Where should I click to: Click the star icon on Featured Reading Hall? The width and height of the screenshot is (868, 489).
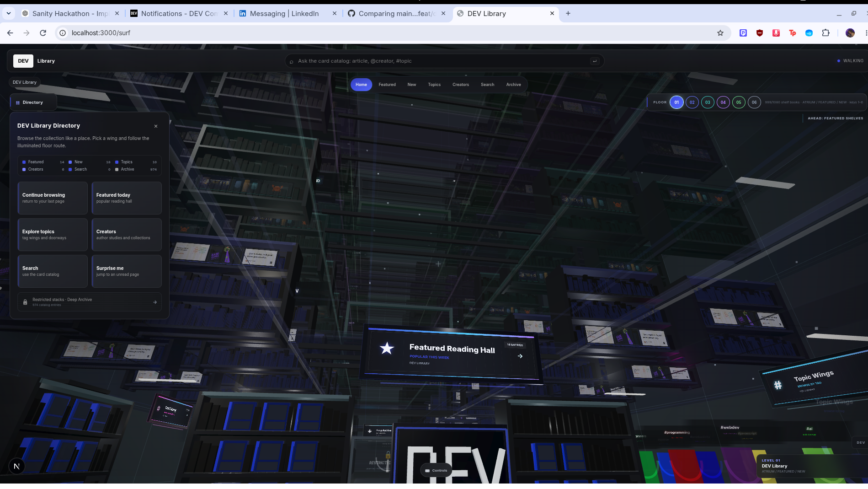click(387, 349)
